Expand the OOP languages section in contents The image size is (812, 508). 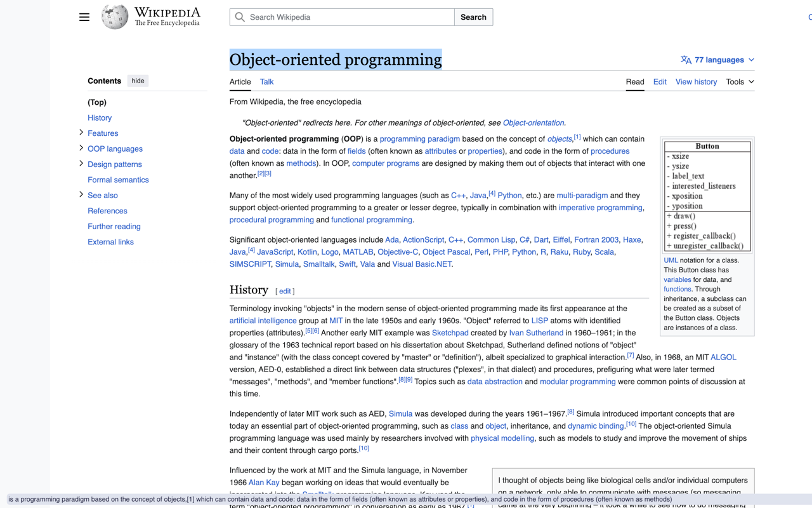coord(81,148)
